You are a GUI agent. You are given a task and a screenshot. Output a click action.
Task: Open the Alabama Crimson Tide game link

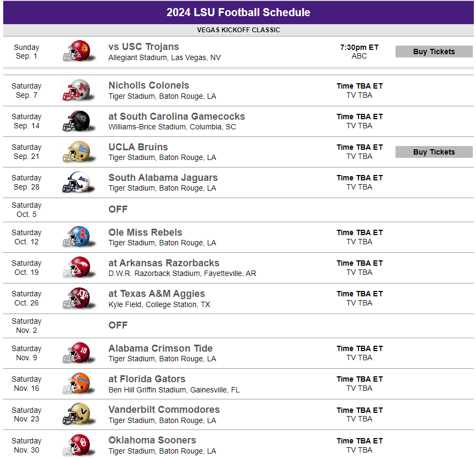pyautogui.click(x=160, y=348)
